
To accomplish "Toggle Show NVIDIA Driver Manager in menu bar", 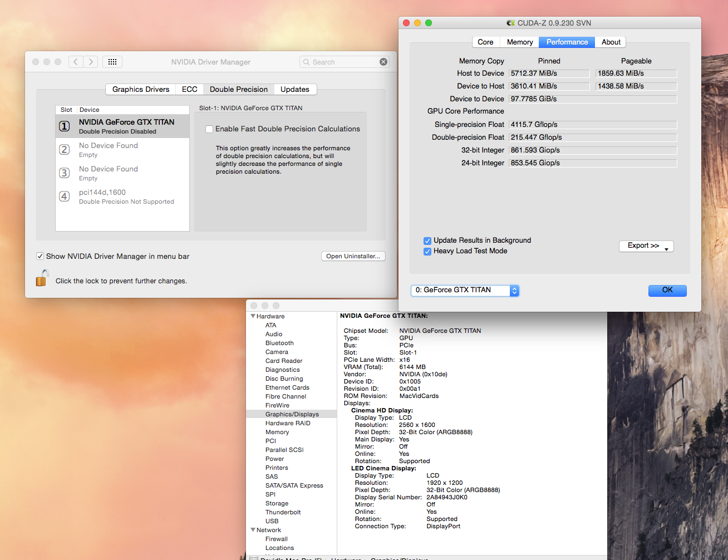I will coord(40,256).
